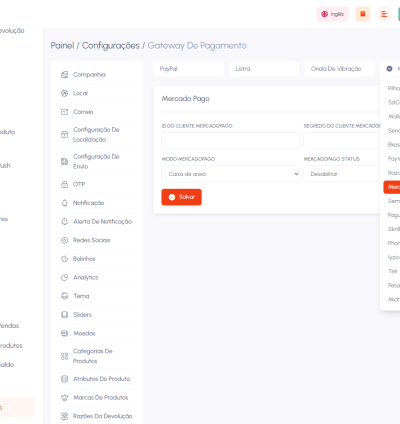Click the Atributos Do Produto icon
Viewport: 400px width, 424px height.
tap(65, 379)
